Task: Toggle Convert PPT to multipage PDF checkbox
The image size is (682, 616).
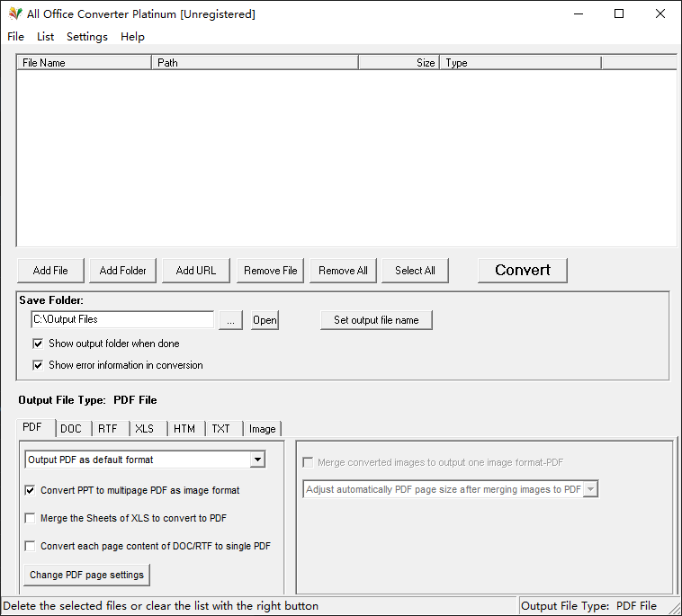Action: point(131,490)
